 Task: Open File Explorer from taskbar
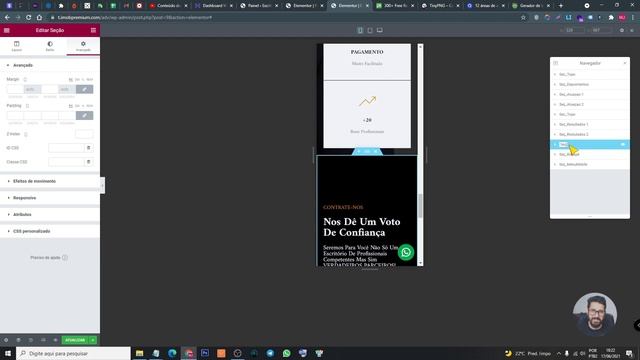tap(140, 353)
